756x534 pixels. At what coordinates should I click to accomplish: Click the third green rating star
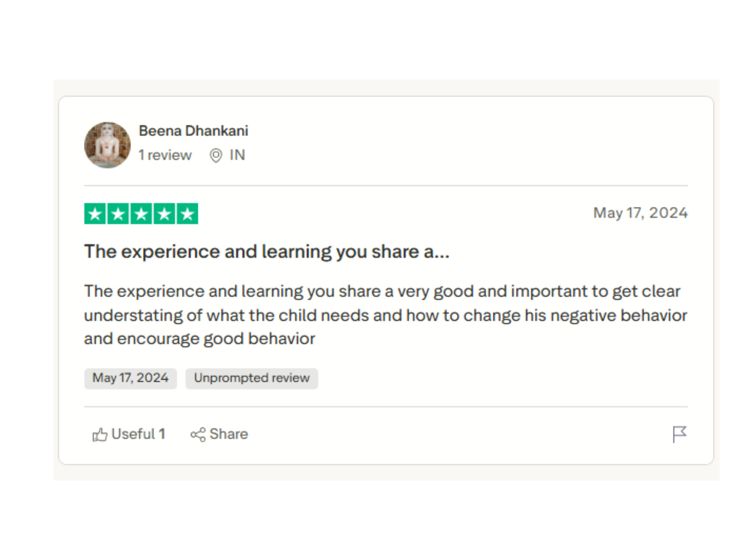tap(141, 214)
